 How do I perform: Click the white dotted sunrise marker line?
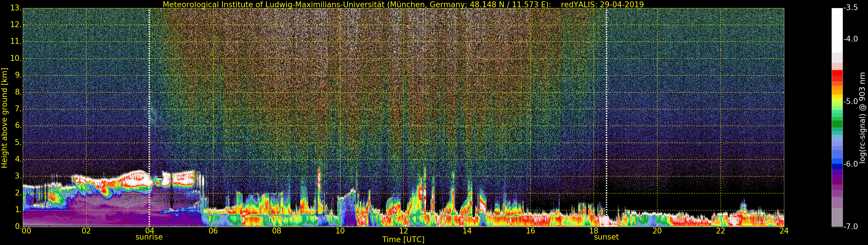point(149,117)
